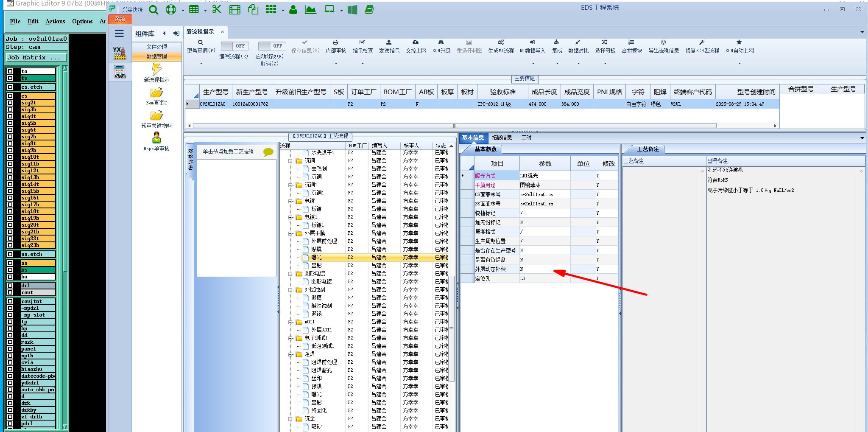Toggle checkbox for layer panel in Graphic Editor
The width and height of the screenshot is (868, 432).
[10, 349]
